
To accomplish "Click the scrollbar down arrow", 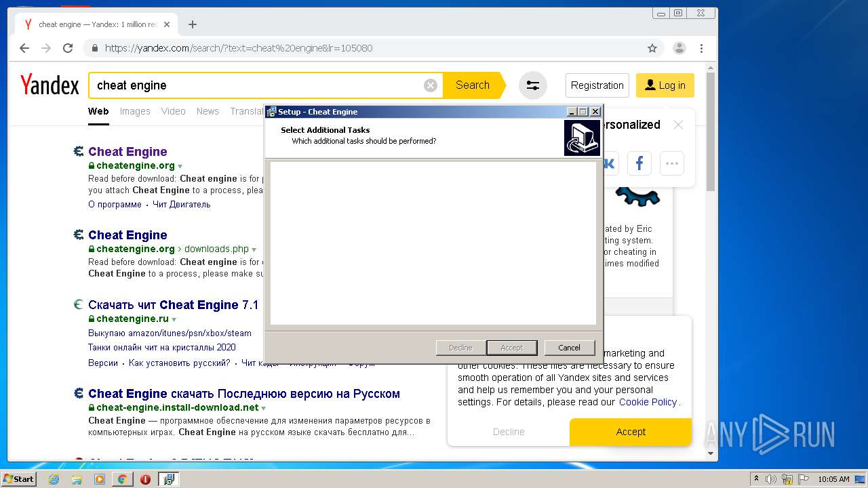I will tap(711, 453).
